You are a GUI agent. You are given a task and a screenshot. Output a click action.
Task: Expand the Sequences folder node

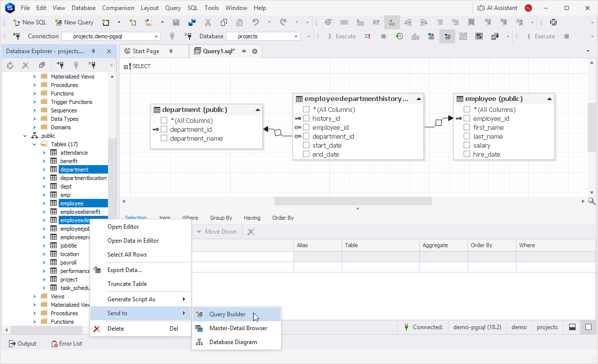tap(35, 110)
